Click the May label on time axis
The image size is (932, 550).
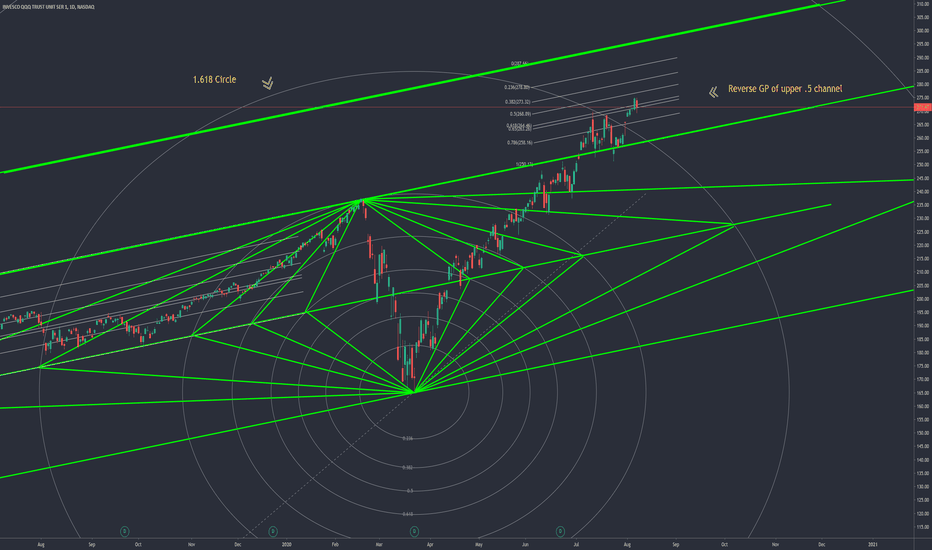point(478,544)
